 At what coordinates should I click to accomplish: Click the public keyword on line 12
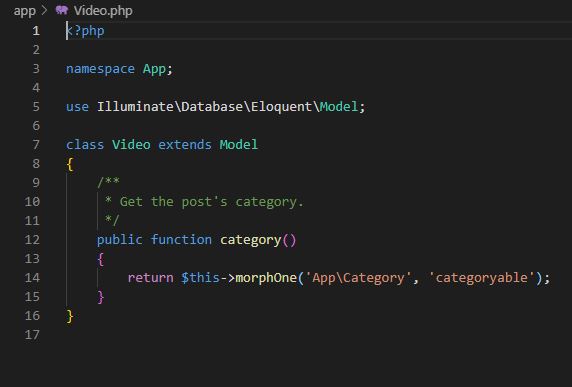click(120, 240)
